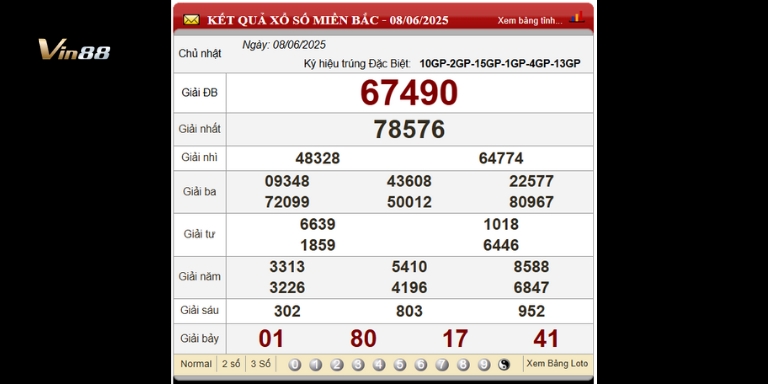The width and height of the screenshot is (768, 384).
Task: Select digit 6 filter ball
Action: tap(421, 364)
